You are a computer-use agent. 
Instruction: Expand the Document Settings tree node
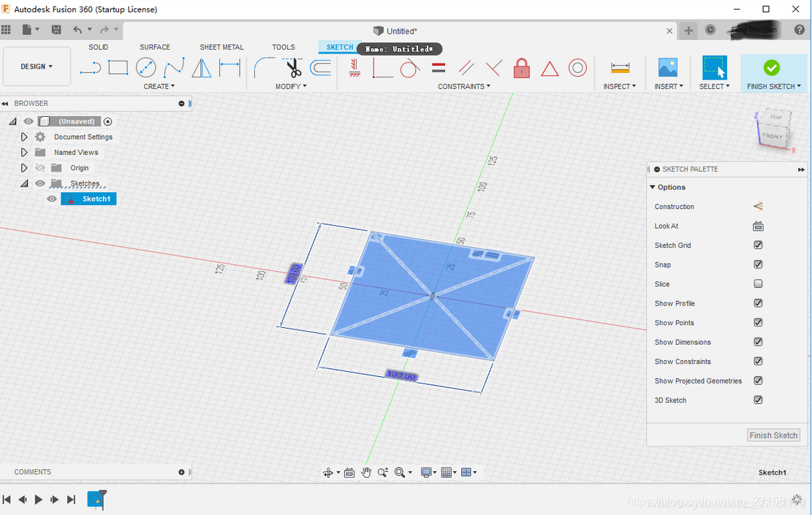tap(24, 137)
